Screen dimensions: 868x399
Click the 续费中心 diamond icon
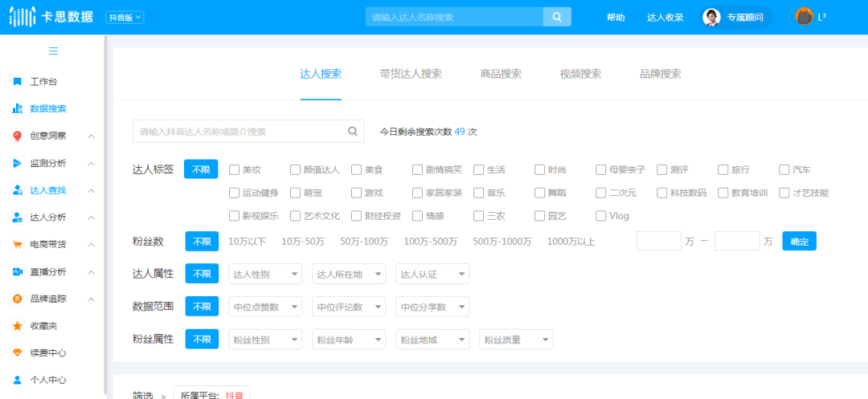pyautogui.click(x=17, y=352)
